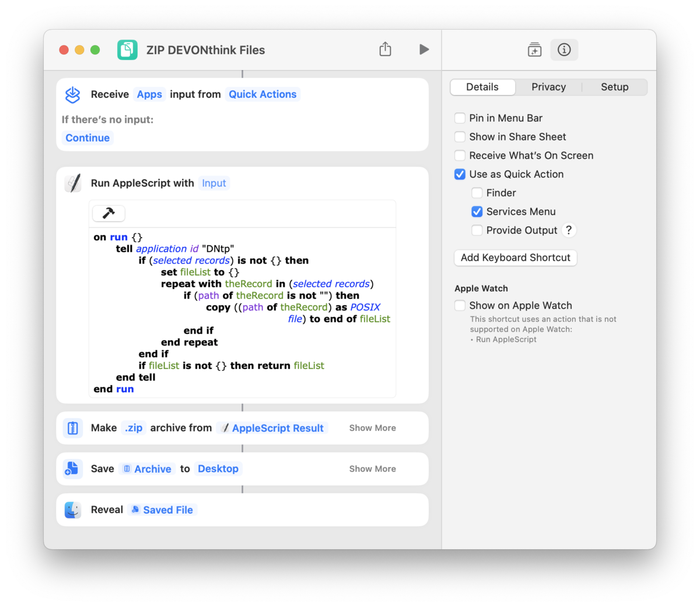The height and width of the screenshot is (607, 700).
Task: Check the Show in Share Sheet option
Action: pos(460,137)
